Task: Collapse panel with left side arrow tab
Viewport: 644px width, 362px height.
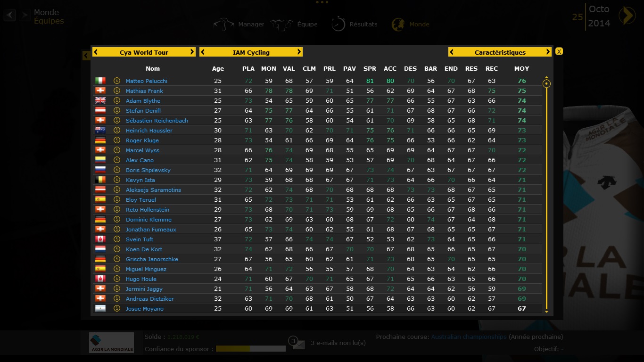Action: [86, 56]
